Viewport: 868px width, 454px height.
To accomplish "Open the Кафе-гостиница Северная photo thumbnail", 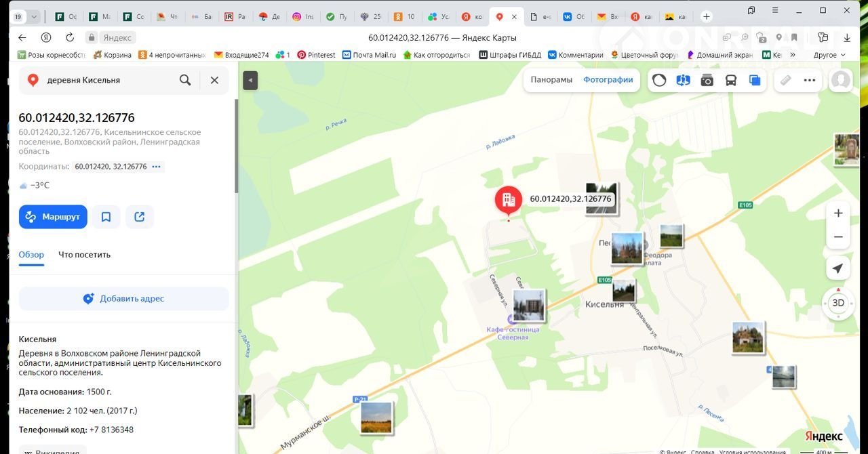I will tap(528, 306).
